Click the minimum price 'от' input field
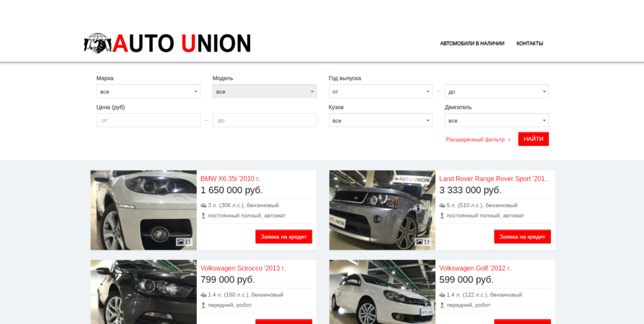Image resolution: width=644 pixels, height=324 pixels. (x=148, y=120)
